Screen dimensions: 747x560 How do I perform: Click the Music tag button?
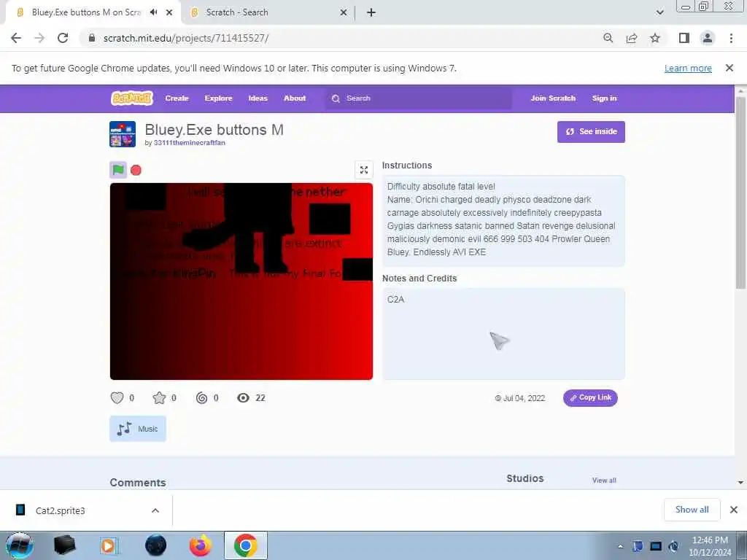tap(138, 429)
